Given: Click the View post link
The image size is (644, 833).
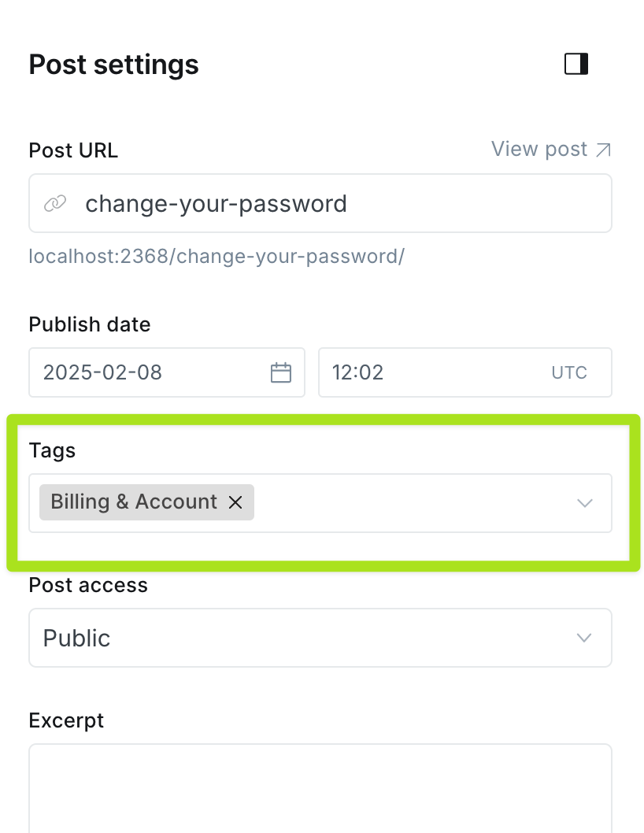Looking at the screenshot, I should [x=539, y=149].
